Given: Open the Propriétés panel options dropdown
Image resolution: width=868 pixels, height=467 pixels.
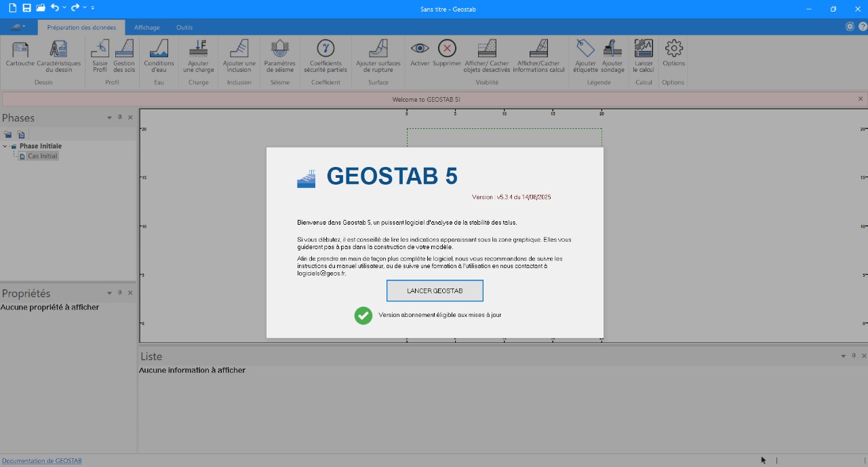Looking at the screenshot, I should click(x=109, y=293).
